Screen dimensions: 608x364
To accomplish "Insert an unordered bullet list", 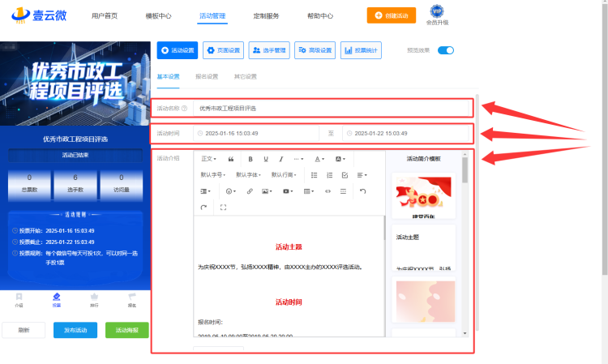I will (x=314, y=175).
